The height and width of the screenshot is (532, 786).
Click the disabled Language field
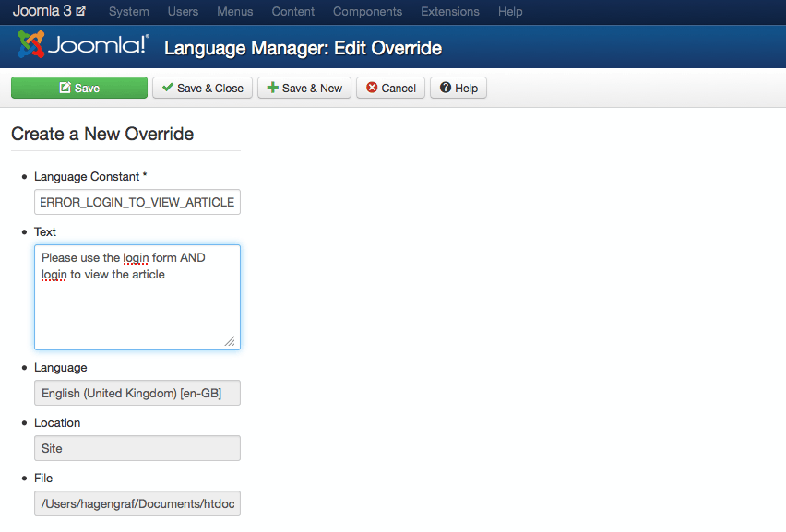pos(137,393)
